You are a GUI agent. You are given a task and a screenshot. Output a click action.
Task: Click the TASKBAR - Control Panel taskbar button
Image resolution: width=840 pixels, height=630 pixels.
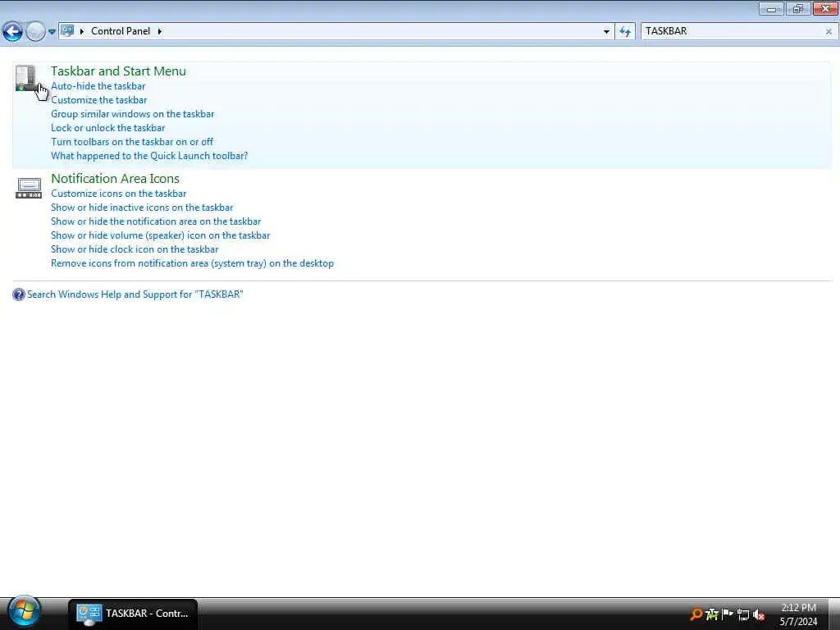[x=133, y=614]
